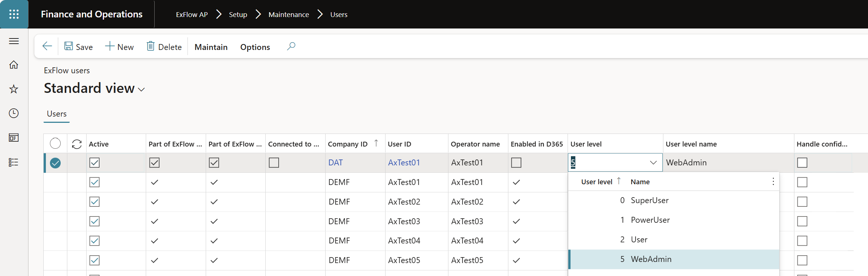Click the back arrow in action pane
The height and width of the screenshot is (276, 868).
coord(47,46)
